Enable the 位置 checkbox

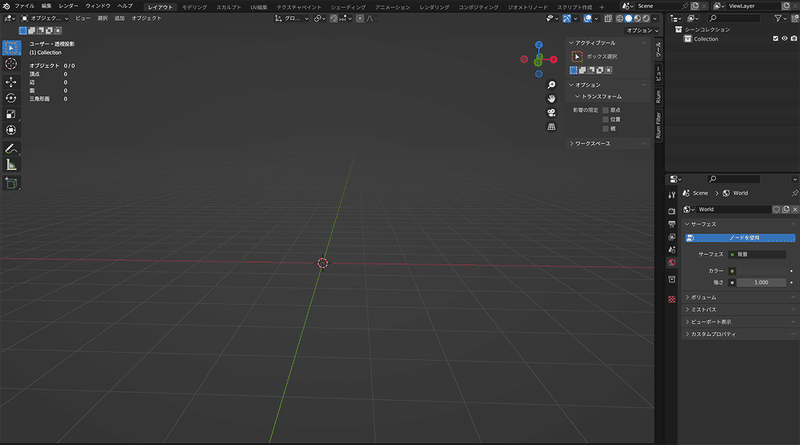(606, 119)
